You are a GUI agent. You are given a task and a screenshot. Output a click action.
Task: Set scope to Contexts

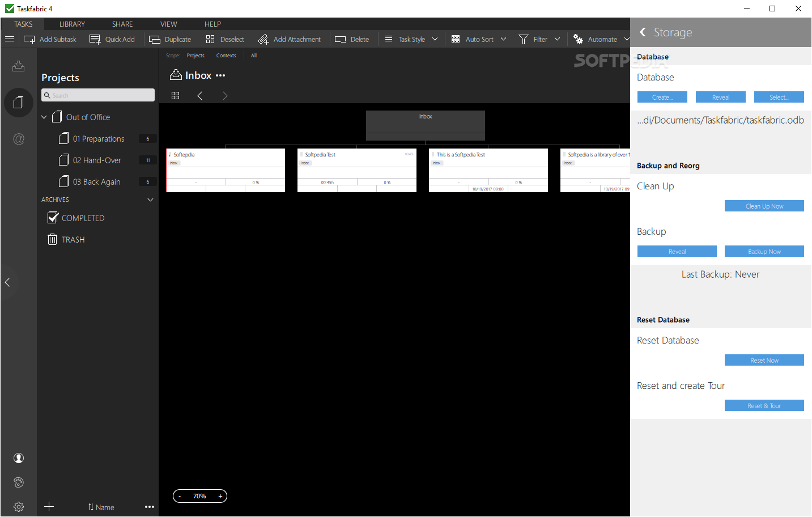[x=226, y=56]
